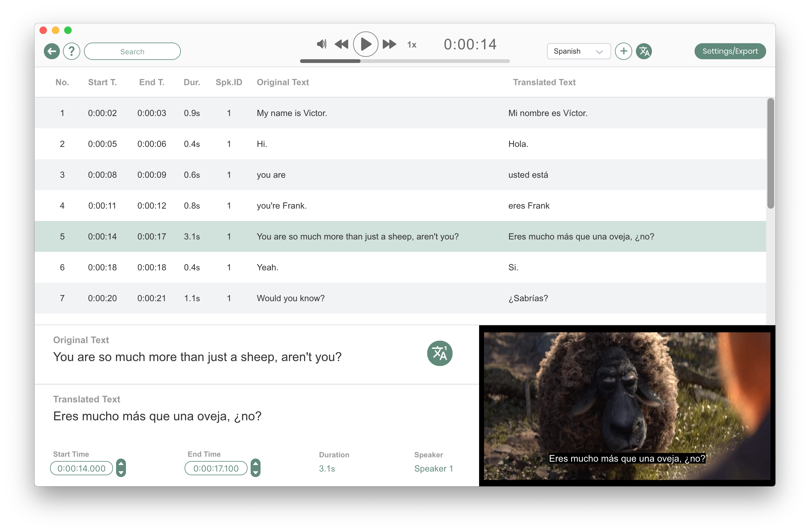Click the Settings/Export button
Screen dimensions: 810x532
click(x=730, y=51)
